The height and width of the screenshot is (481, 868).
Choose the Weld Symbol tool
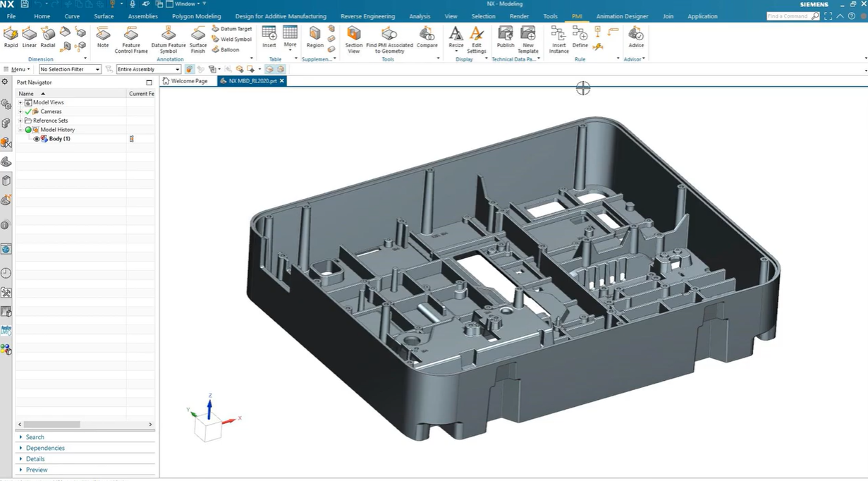pyautogui.click(x=232, y=39)
